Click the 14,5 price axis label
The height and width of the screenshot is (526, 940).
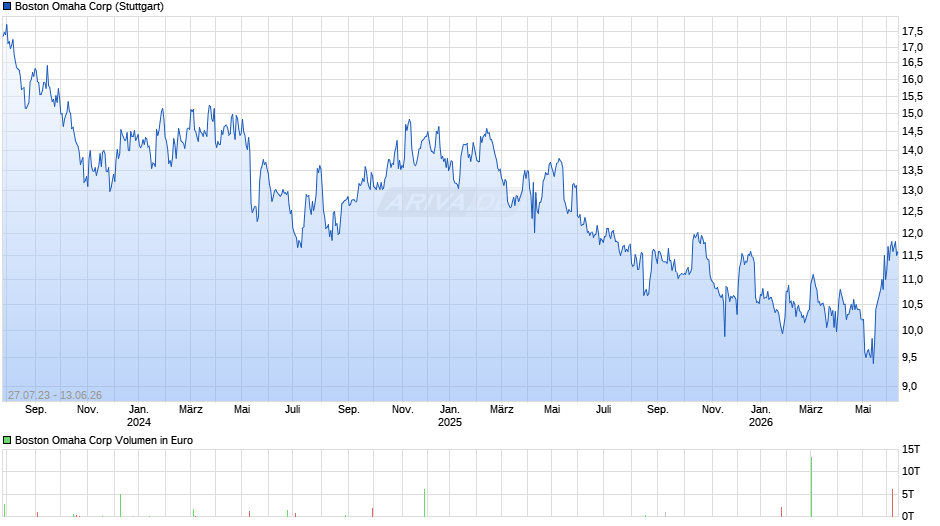[x=912, y=131]
